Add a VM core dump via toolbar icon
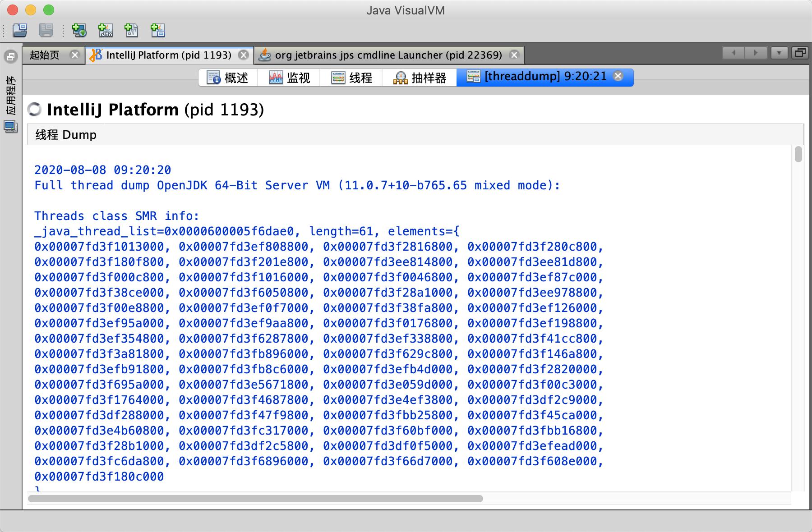The height and width of the screenshot is (532, 812). pos(131,30)
